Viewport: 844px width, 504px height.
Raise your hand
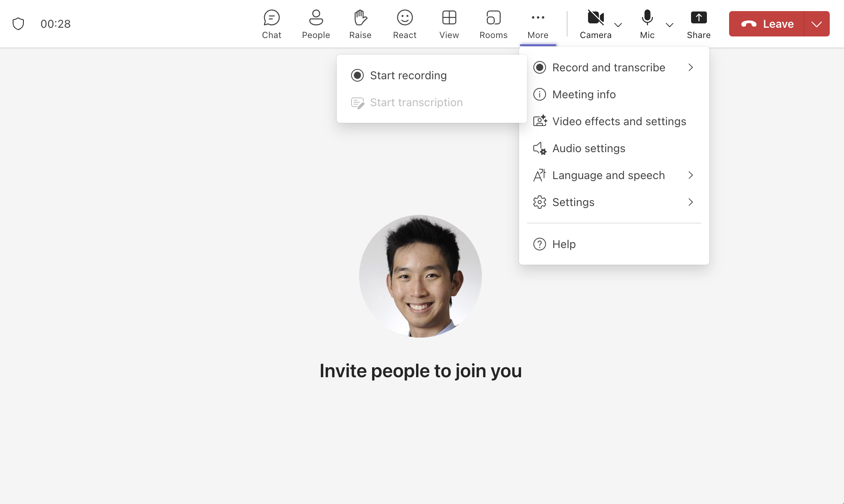pyautogui.click(x=360, y=24)
